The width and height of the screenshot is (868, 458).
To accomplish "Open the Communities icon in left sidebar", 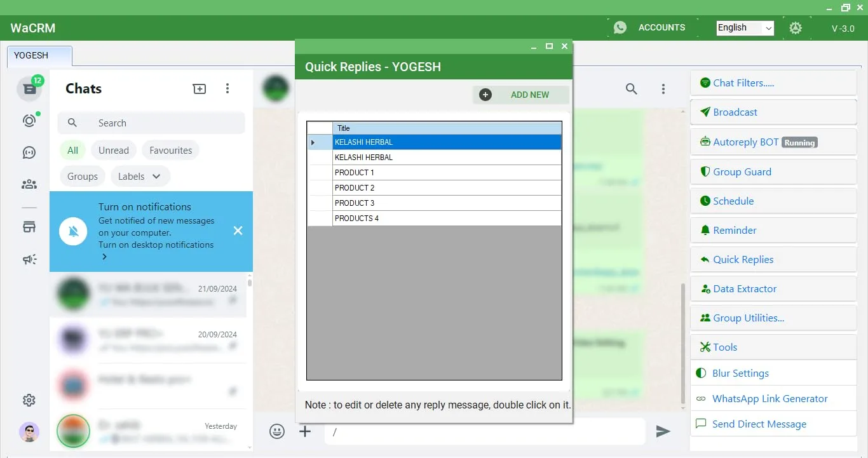I will click(29, 184).
